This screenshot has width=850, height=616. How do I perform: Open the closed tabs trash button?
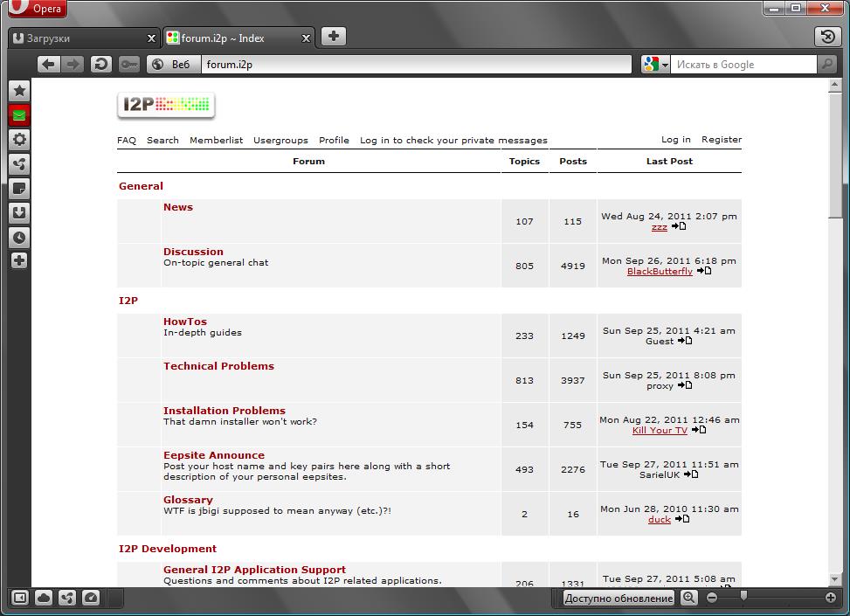click(x=826, y=37)
